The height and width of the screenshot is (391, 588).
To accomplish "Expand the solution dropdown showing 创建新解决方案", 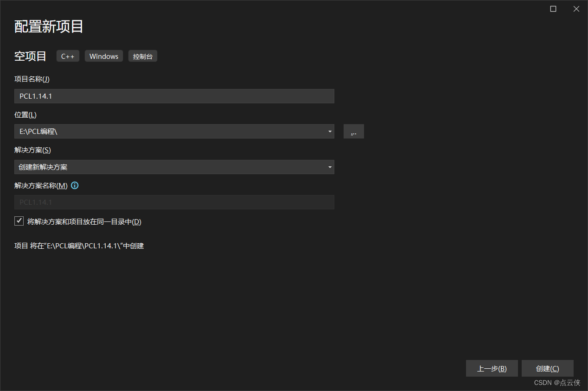I will (x=174, y=167).
